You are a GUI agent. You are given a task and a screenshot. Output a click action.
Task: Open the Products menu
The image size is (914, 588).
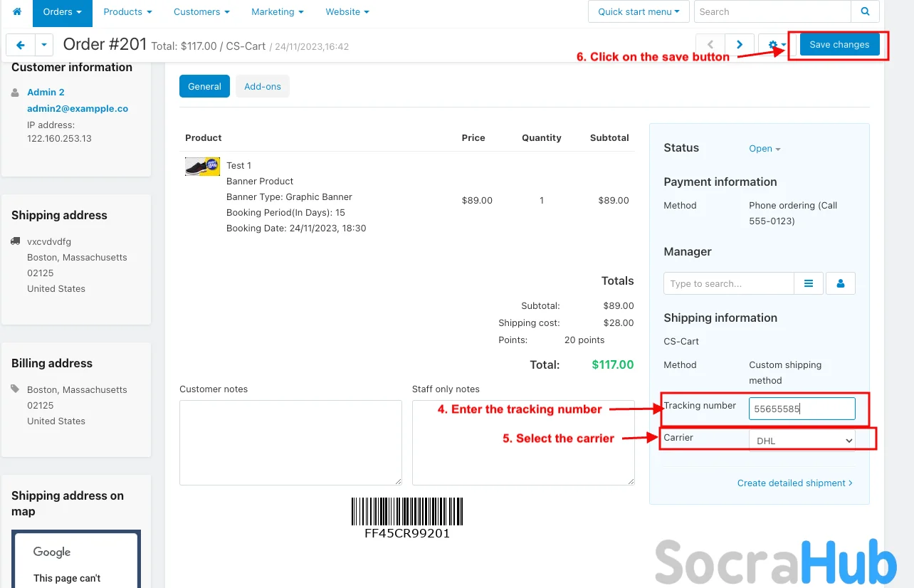(127, 12)
